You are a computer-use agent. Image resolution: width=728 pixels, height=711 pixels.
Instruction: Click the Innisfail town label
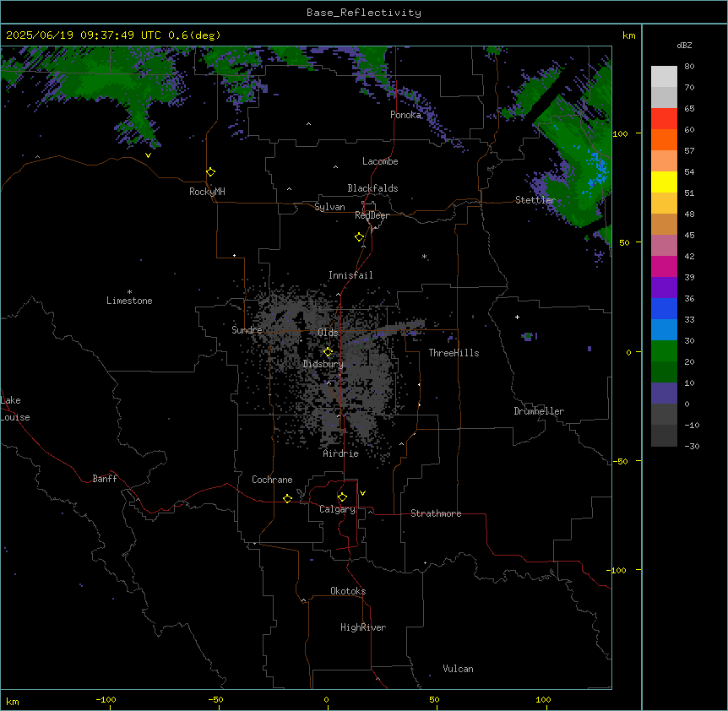350,275
